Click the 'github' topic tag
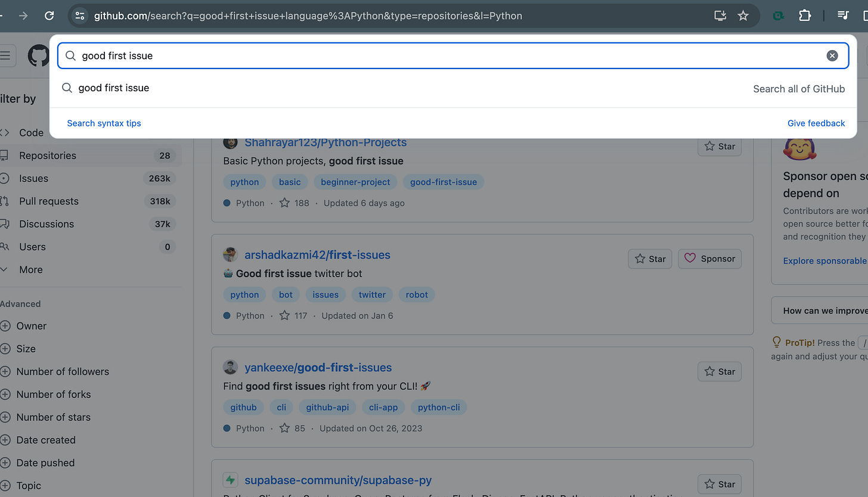The width and height of the screenshot is (868, 497). coord(243,407)
